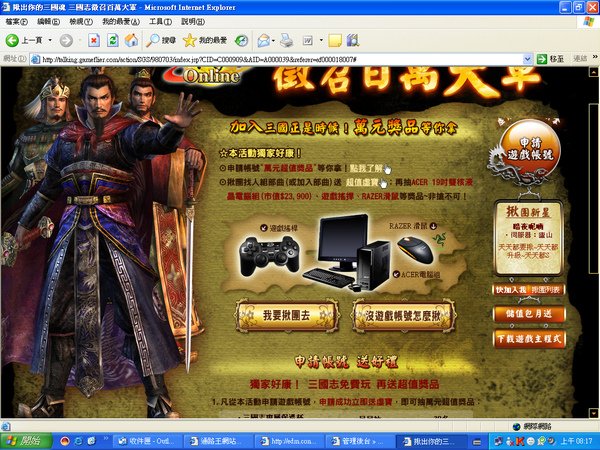Click the 點我了解 link

(367, 168)
